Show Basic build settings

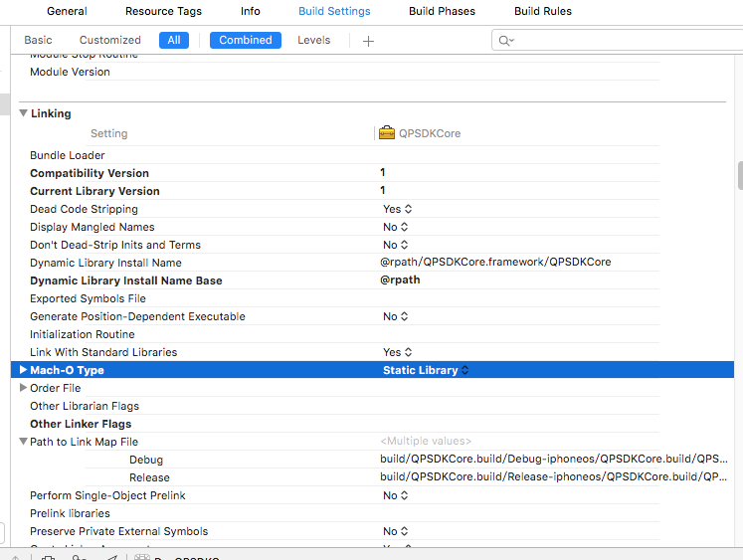(x=38, y=40)
